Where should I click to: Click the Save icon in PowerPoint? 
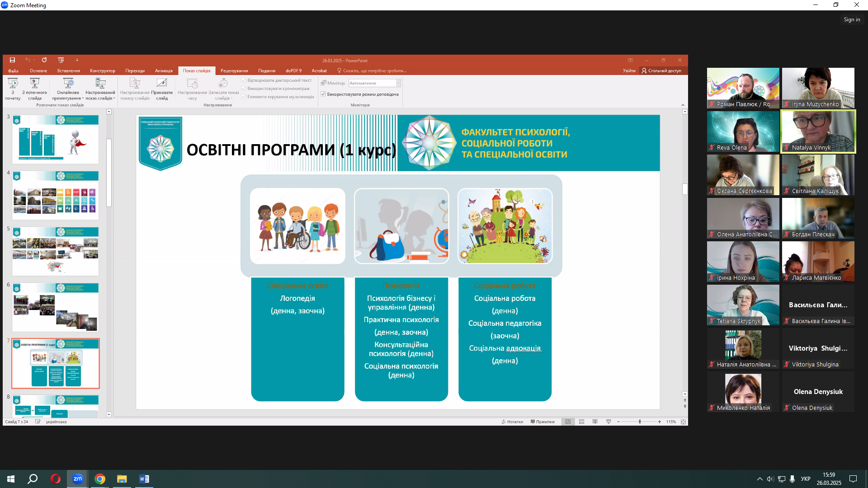(12, 60)
